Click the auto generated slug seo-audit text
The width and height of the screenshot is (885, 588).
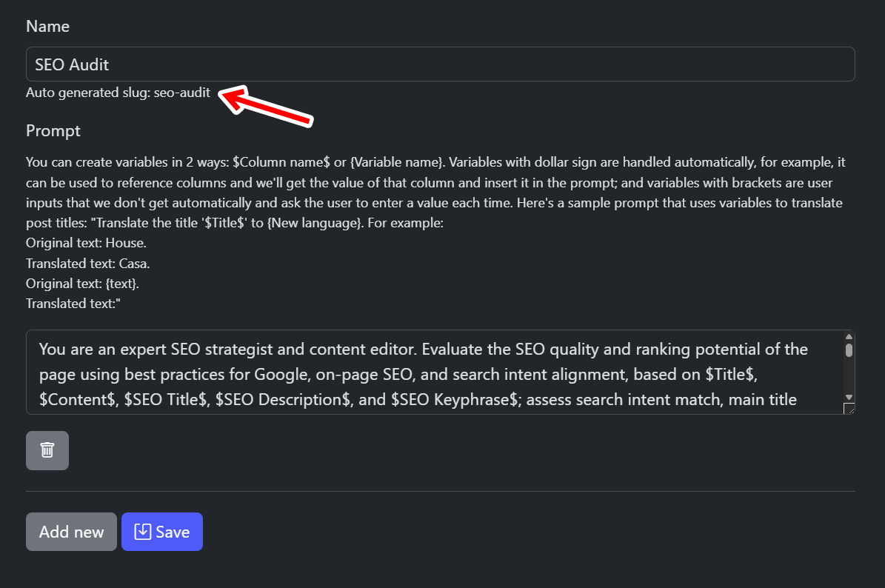[x=118, y=93]
